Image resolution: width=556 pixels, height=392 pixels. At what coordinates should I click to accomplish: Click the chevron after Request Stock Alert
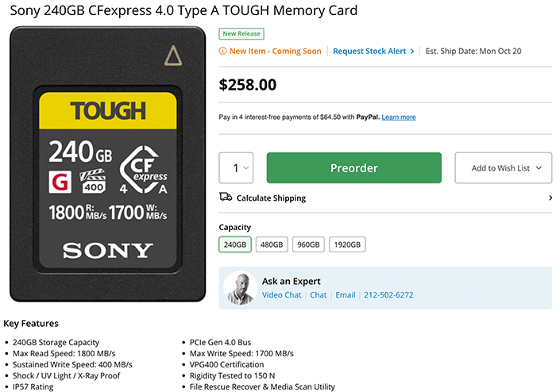412,52
